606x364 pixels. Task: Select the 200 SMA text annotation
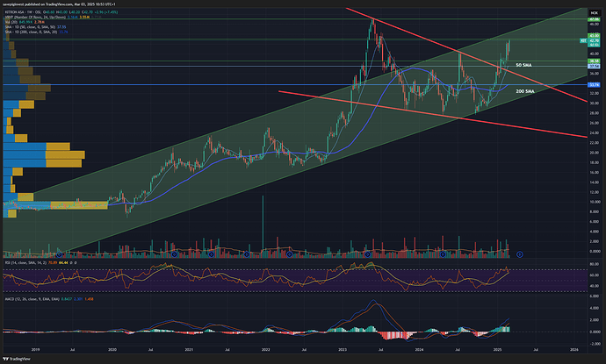(x=524, y=91)
